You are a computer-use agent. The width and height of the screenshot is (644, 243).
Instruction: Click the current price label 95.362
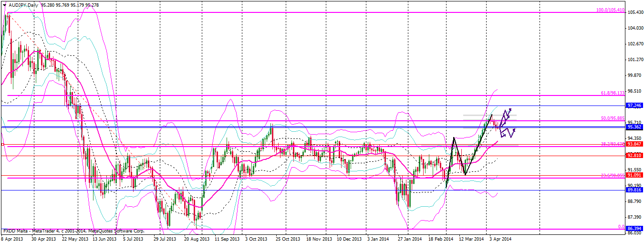(x=634, y=127)
